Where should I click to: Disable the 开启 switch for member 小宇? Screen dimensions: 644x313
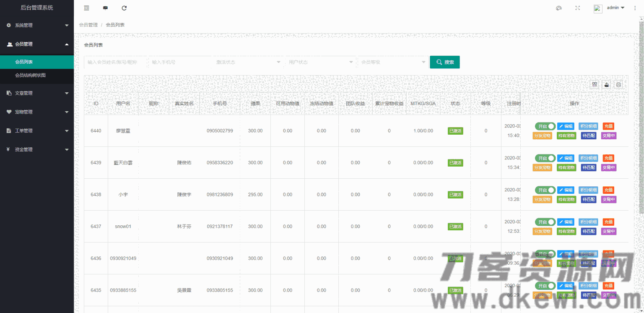(545, 190)
